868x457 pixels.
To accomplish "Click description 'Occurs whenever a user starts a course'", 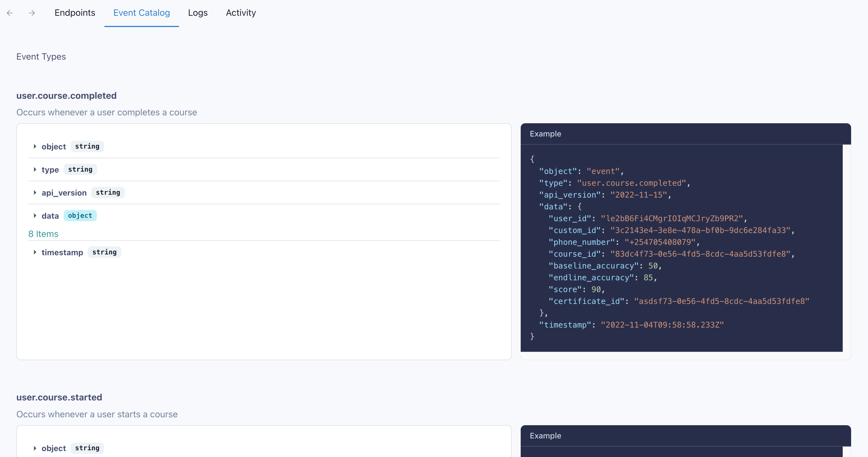I will coord(97,414).
